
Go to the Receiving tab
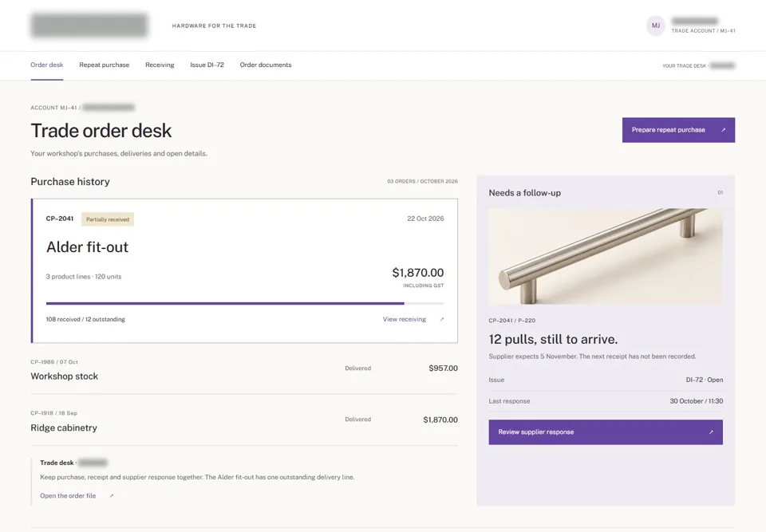(160, 65)
